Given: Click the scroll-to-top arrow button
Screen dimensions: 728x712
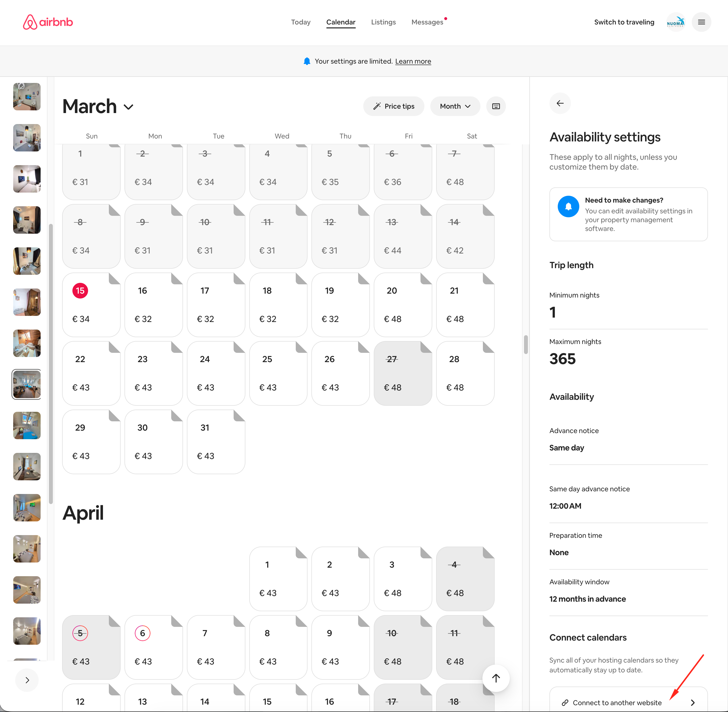Looking at the screenshot, I should tap(496, 678).
